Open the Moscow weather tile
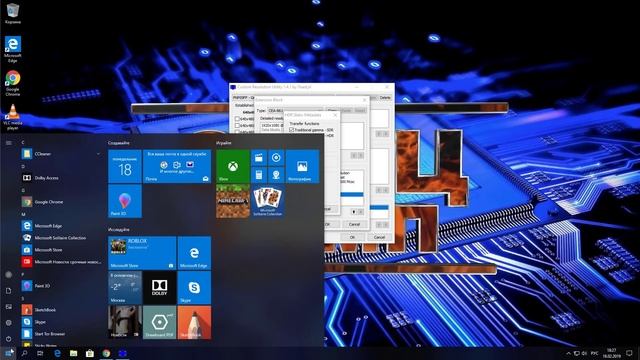The image size is (640, 360). (125, 288)
